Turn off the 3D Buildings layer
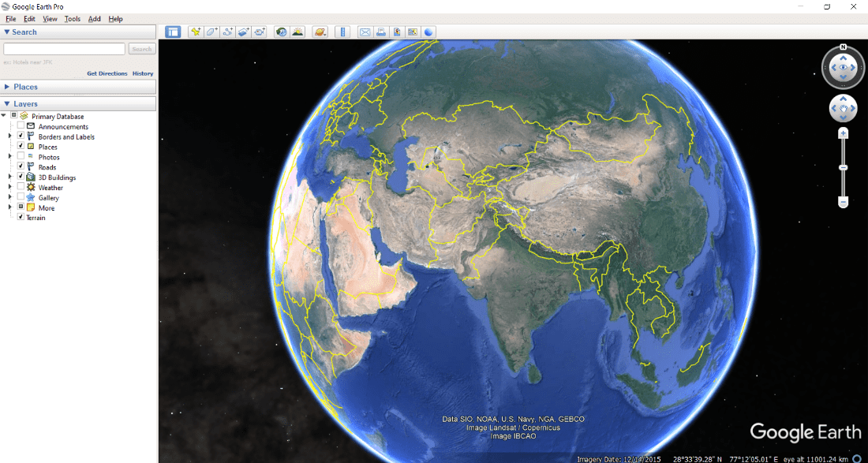This screenshot has width=868, height=463. click(21, 177)
